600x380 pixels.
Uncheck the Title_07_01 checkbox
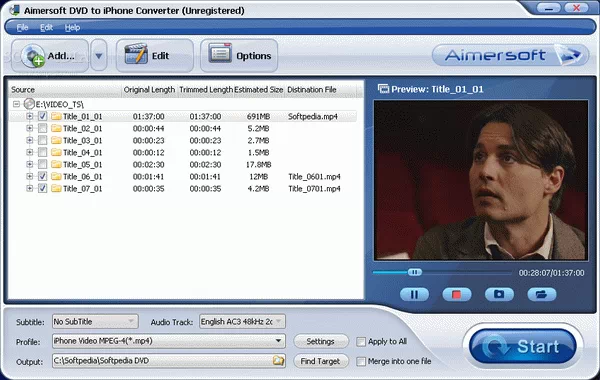(42, 189)
